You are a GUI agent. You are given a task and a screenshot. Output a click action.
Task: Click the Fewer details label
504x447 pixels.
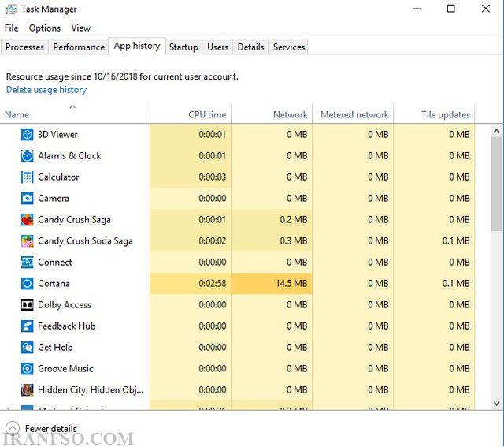point(50,429)
